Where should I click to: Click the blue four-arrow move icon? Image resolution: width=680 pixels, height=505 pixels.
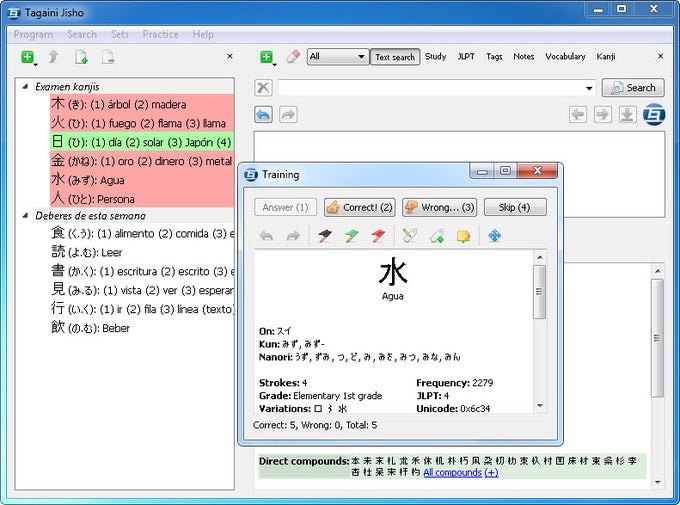[x=494, y=236]
